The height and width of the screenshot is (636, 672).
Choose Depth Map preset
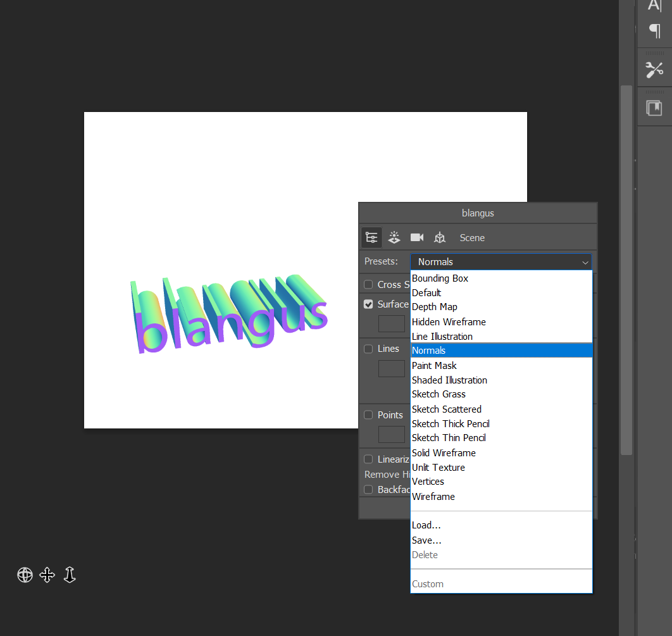tap(501, 307)
